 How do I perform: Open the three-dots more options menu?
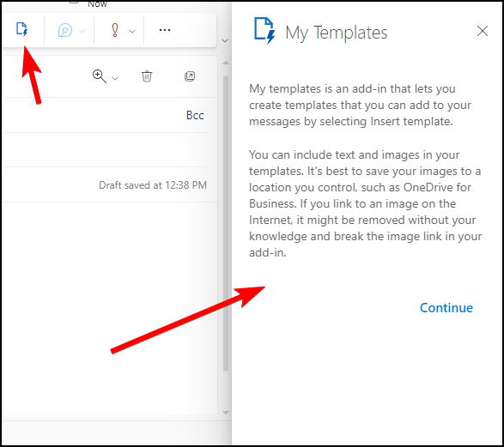tap(165, 30)
